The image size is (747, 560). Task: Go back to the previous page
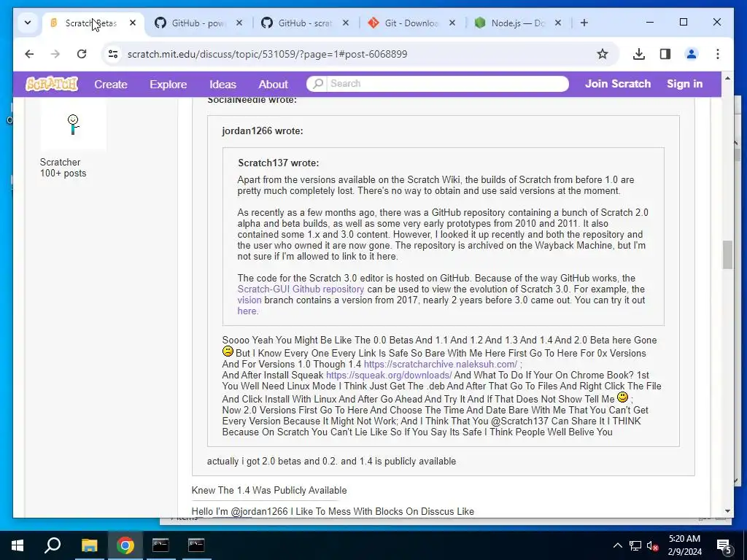point(29,54)
